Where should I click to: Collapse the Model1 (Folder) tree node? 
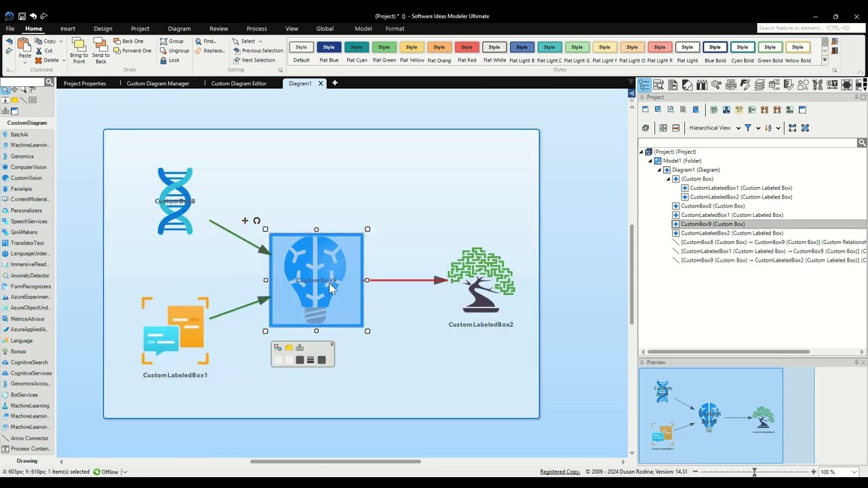pyautogui.click(x=650, y=161)
